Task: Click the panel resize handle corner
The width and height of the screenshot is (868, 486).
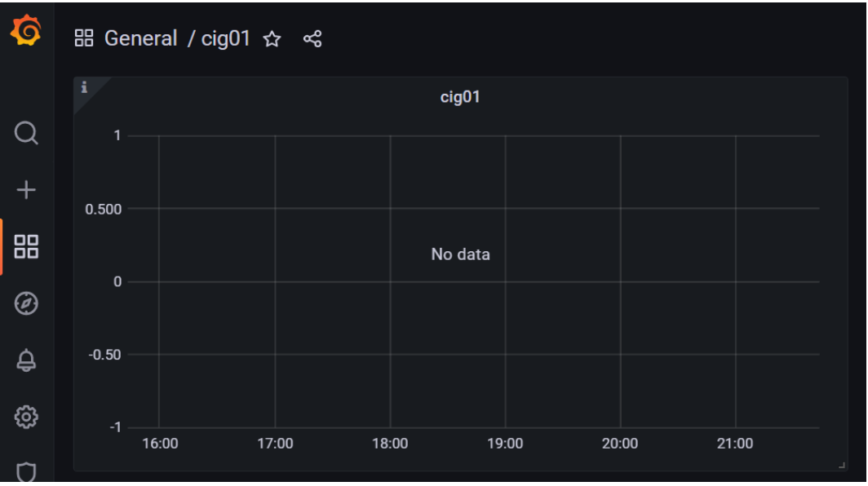Action: (x=841, y=466)
